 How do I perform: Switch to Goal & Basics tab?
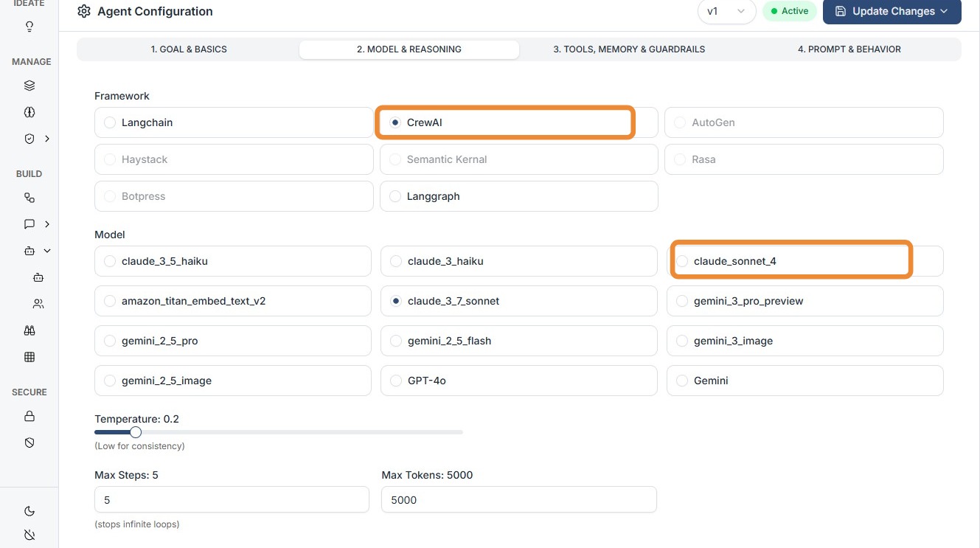[x=189, y=49]
